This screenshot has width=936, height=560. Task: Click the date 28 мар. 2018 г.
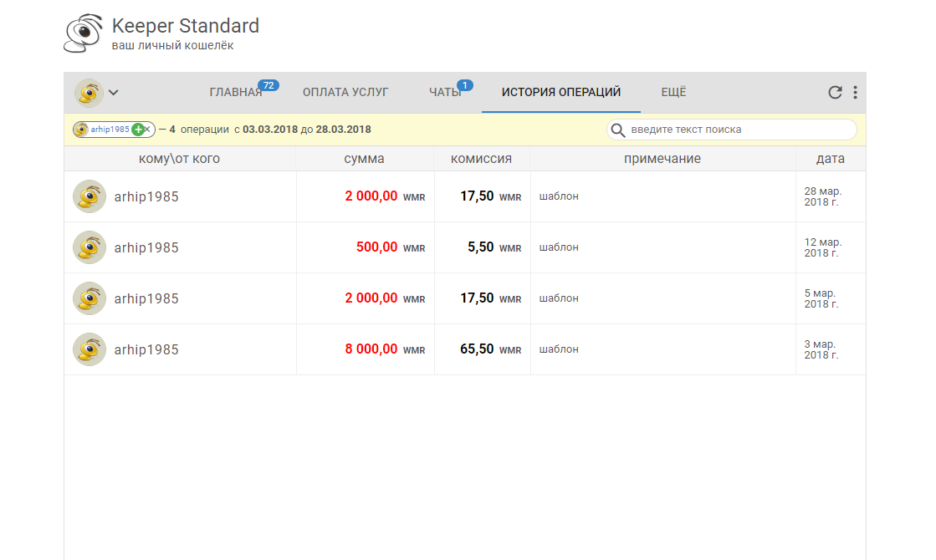click(822, 196)
